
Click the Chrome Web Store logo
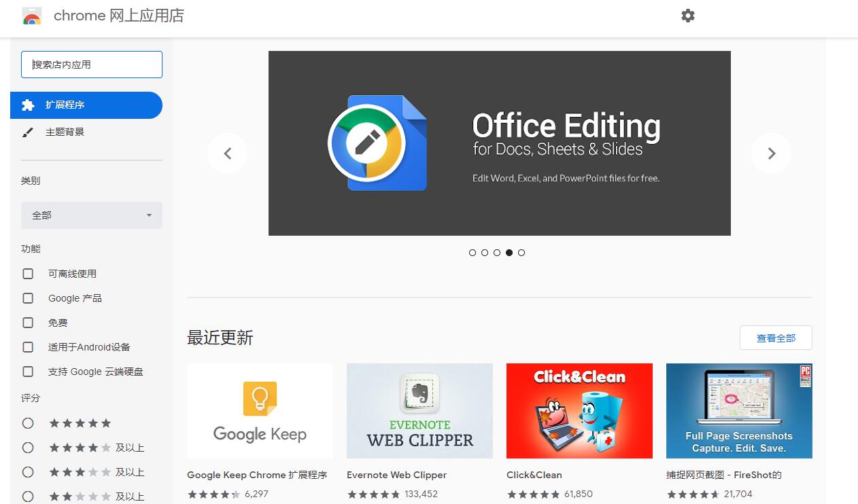32,16
